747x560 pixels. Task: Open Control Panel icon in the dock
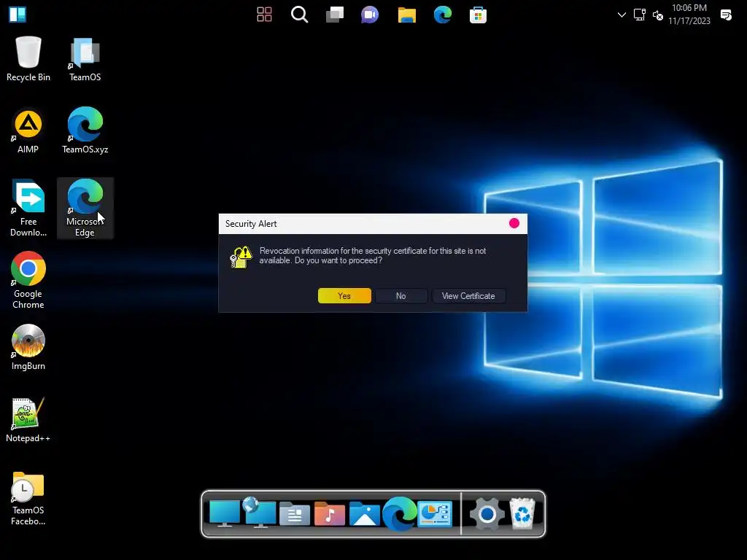point(435,513)
